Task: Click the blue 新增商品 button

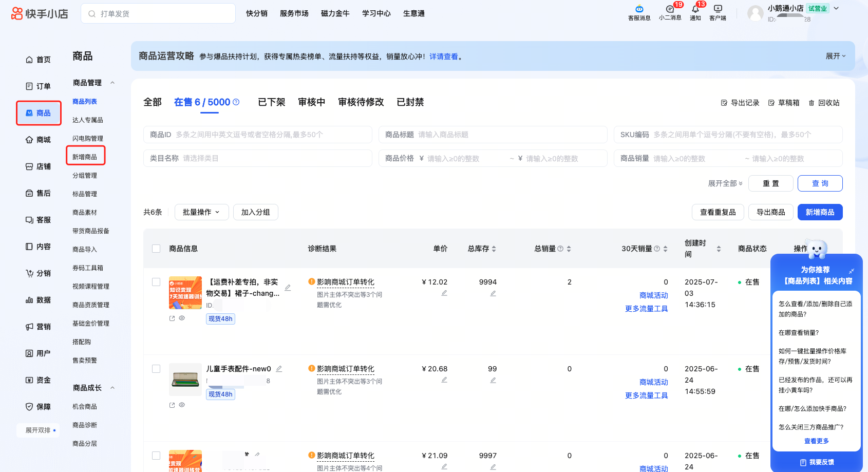Action: [x=820, y=212]
